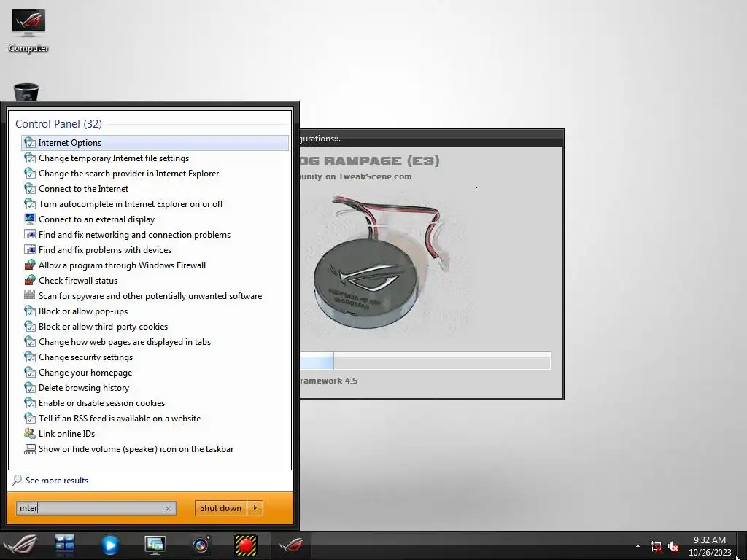This screenshot has height=560, width=747.
Task: Clear the search box with the X button
Action: pos(168,508)
